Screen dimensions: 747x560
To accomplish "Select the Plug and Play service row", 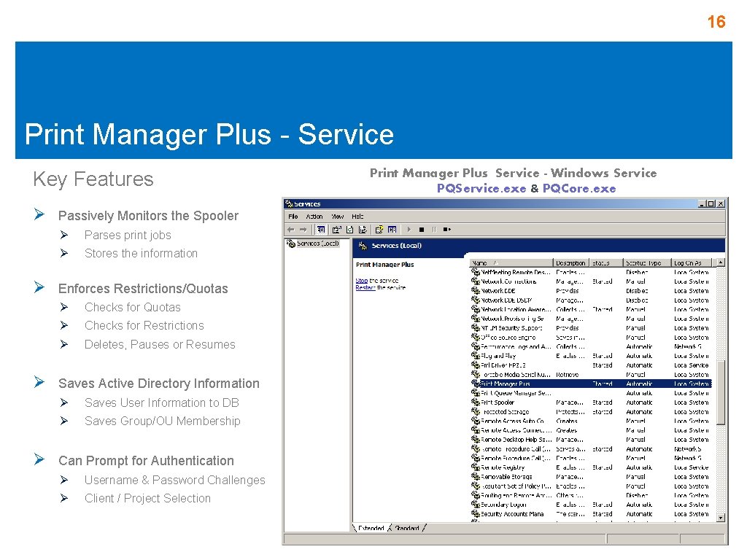I will tap(591, 356).
